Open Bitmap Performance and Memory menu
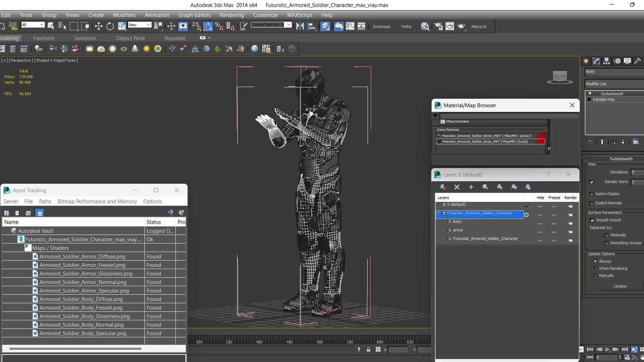The image size is (644, 362). click(97, 201)
